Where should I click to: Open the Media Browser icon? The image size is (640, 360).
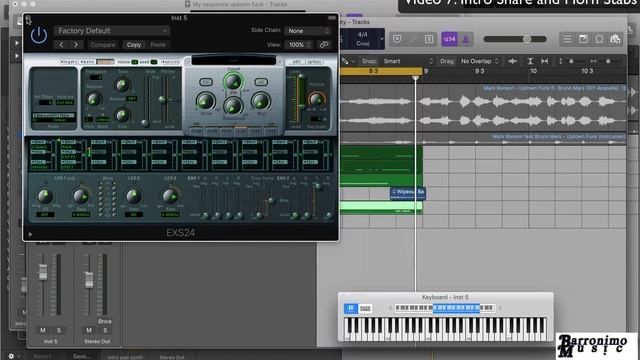(616, 39)
